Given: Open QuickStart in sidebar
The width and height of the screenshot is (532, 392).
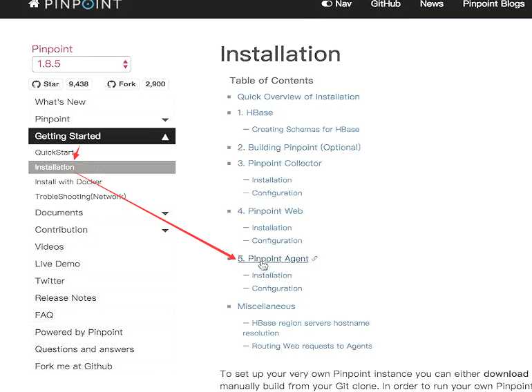Looking at the screenshot, I should [x=55, y=153].
